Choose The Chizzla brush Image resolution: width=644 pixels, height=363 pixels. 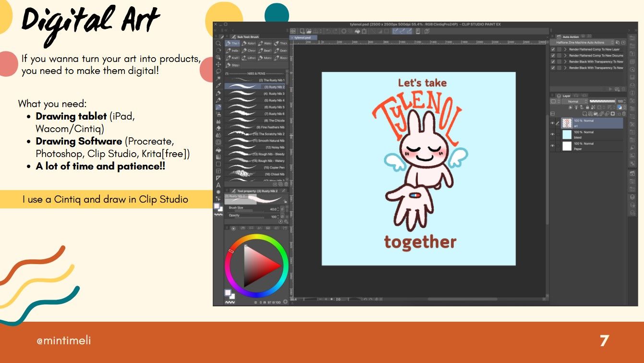(x=255, y=121)
